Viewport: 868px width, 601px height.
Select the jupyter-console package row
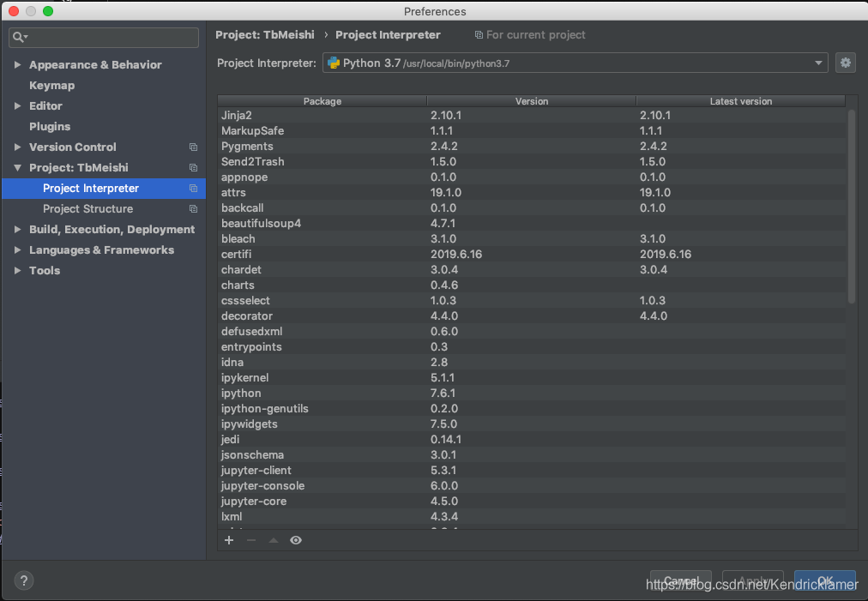point(532,486)
